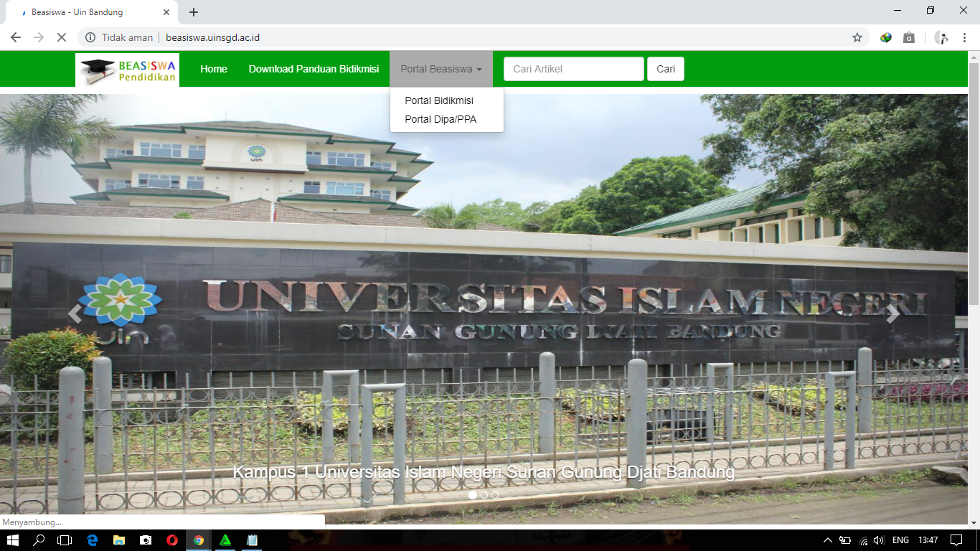Open Chrome from the taskbar
Viewport: 980px width, 551px height.
click(x=199, y=540)
